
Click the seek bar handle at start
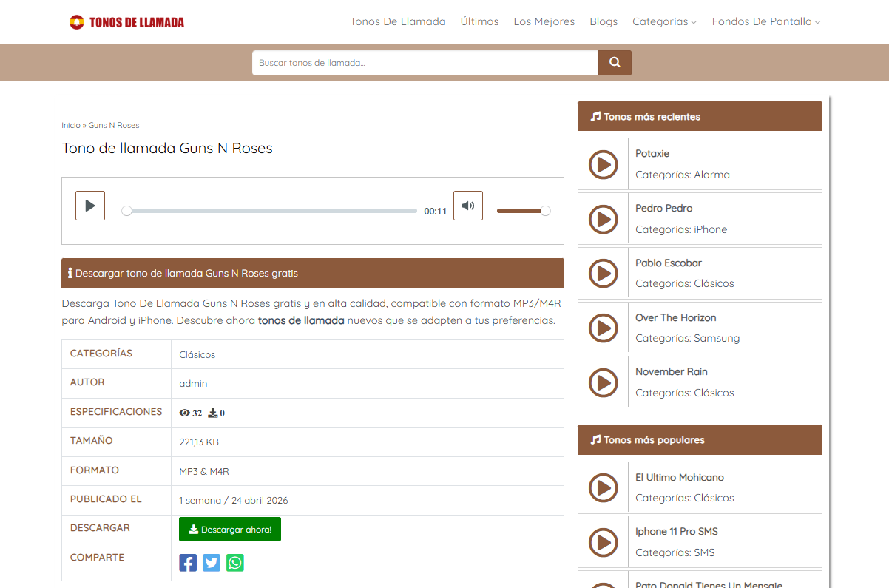(x=126, y=211)
